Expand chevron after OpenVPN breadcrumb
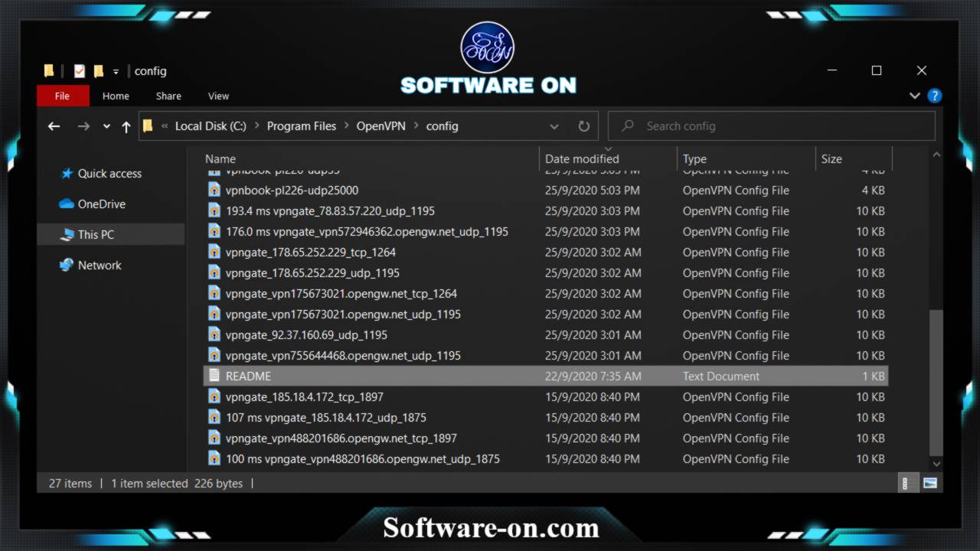The width and height of the screenshot is (980, 551). pos(416,126)
